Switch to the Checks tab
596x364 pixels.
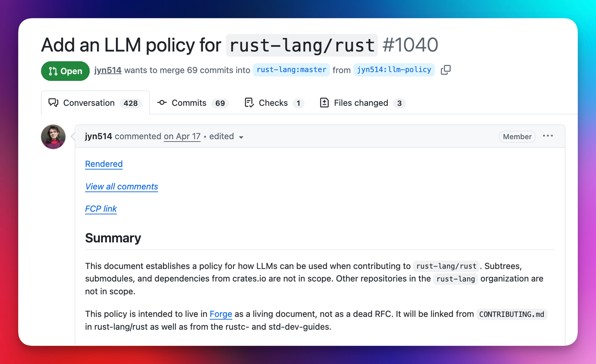click(274, 103)
